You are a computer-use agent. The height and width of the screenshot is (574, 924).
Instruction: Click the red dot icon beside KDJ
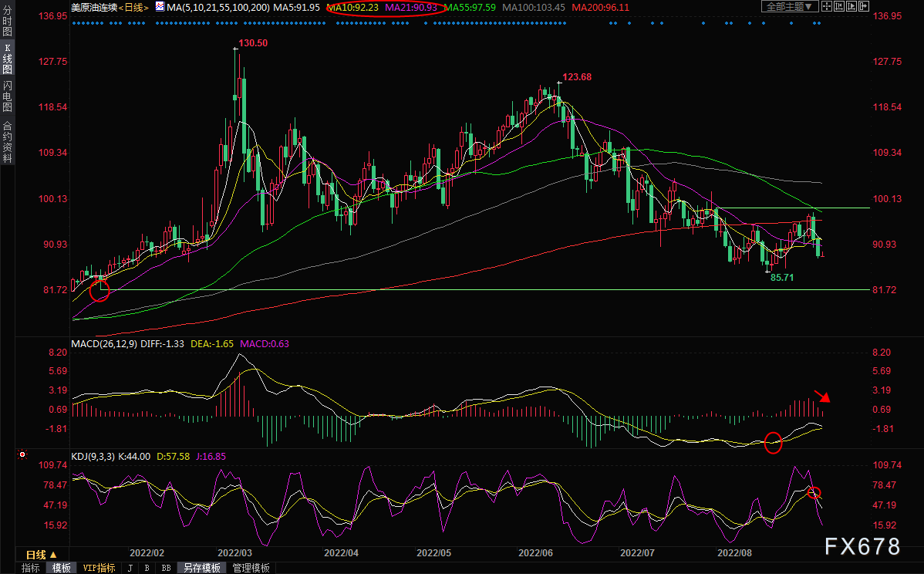click(x=22, y=454)
